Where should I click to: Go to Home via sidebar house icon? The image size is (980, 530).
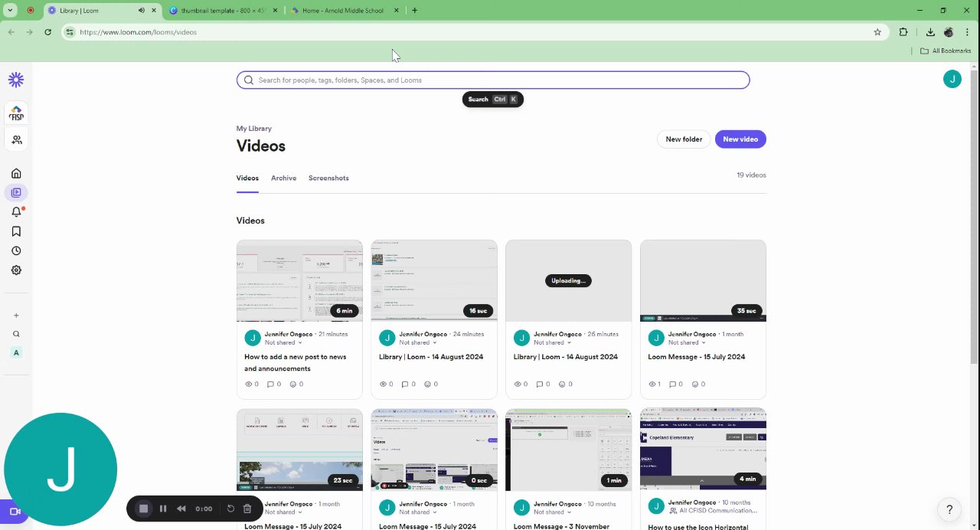pos(16,173)
